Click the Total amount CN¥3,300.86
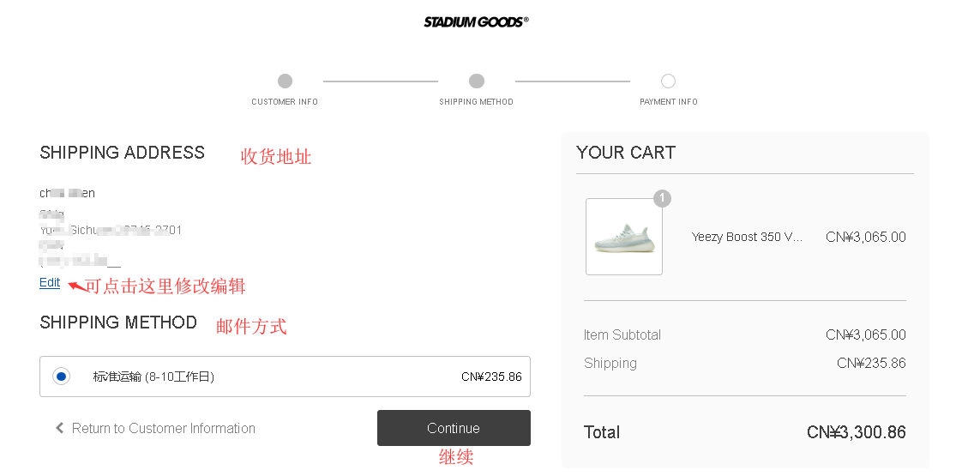This screenshot has width=980, height=476. pos(856,432)
